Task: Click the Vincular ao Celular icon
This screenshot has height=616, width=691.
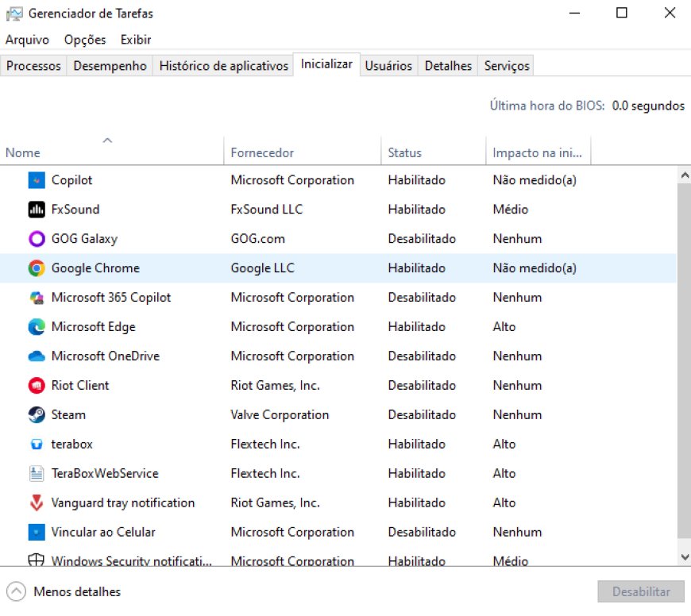Action: (37, 533)
